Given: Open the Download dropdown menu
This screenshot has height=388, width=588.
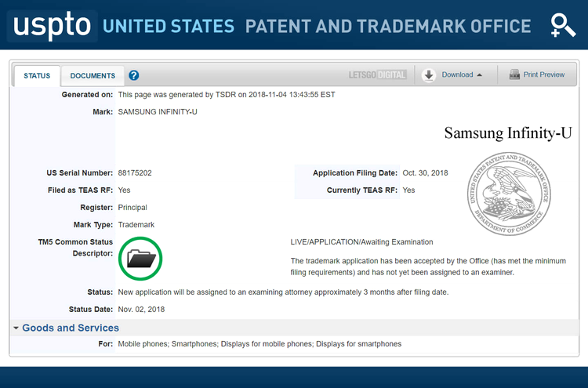Looking at the screenshot, I should (x=457, y=74).
